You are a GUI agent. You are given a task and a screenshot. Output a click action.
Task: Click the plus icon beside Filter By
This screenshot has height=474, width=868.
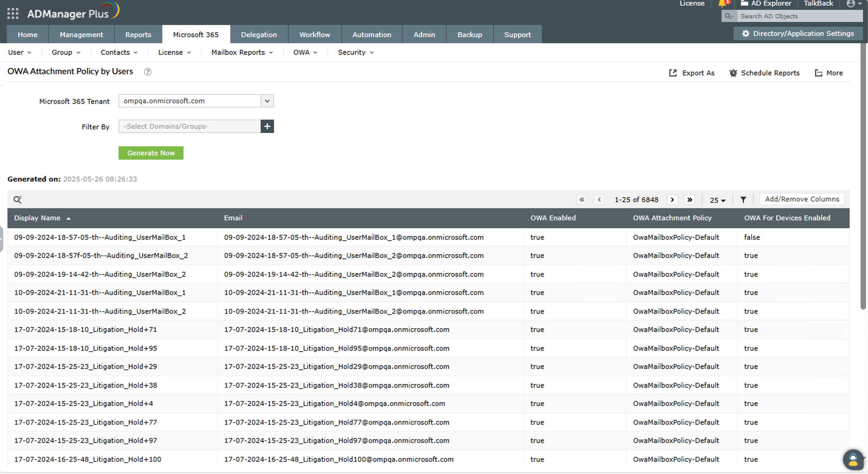pos(267,127)
